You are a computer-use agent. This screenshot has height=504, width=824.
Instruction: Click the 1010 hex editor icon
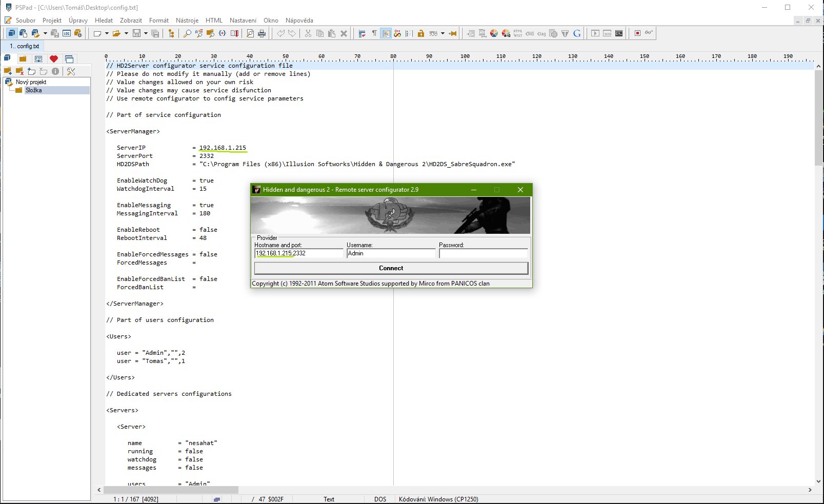(607, 33)
